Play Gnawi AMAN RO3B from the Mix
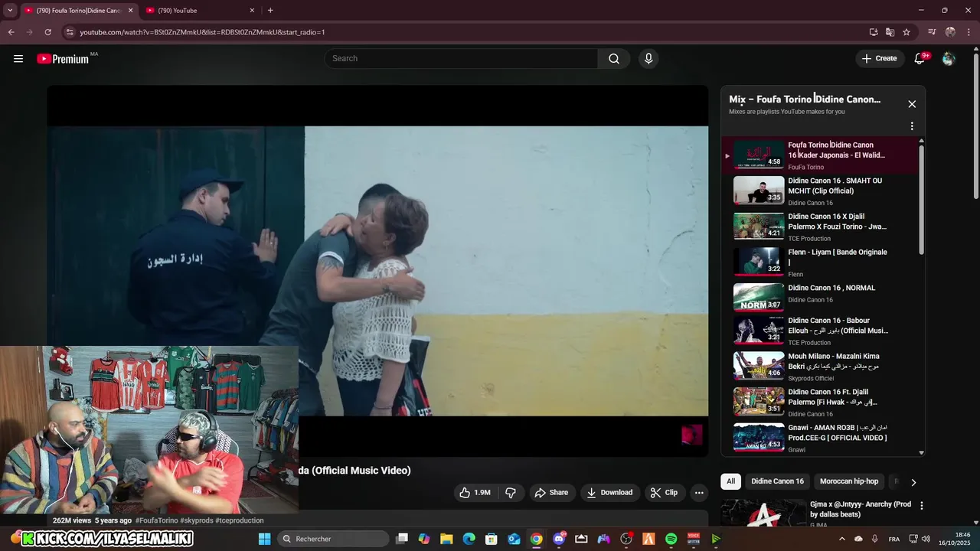Viewport: 980px width, 551px height. tap(818, 438)
